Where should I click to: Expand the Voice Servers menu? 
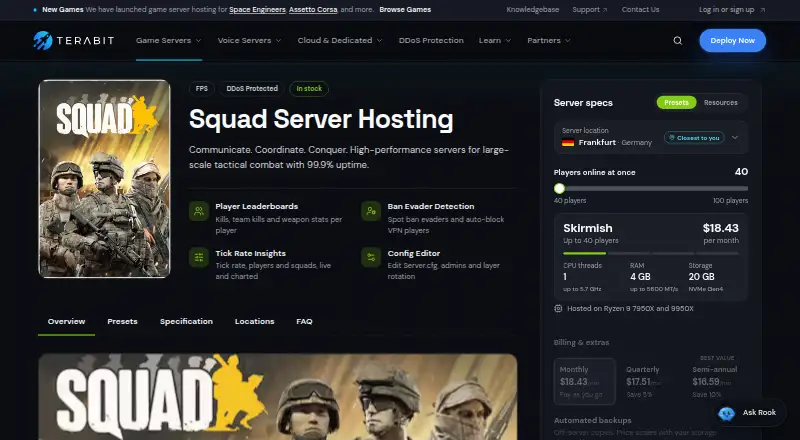[249, 40]
